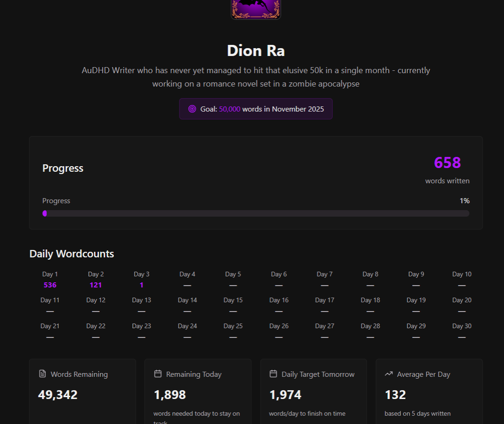Click the calendar icon beside Remaining Today
504x424 pixels.
(x=158, y=374)
